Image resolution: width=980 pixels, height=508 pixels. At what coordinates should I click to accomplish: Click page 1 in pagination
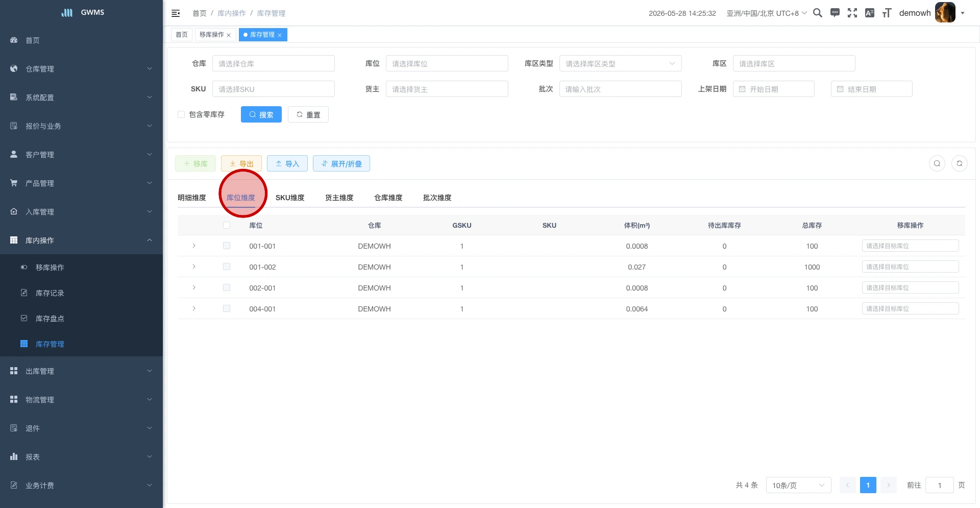[868, 485]
